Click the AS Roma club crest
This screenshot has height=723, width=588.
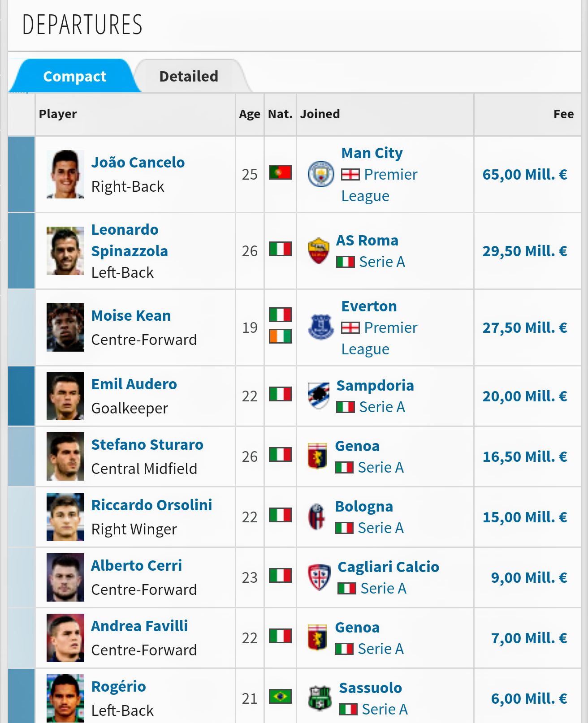(x=319, y=251)
